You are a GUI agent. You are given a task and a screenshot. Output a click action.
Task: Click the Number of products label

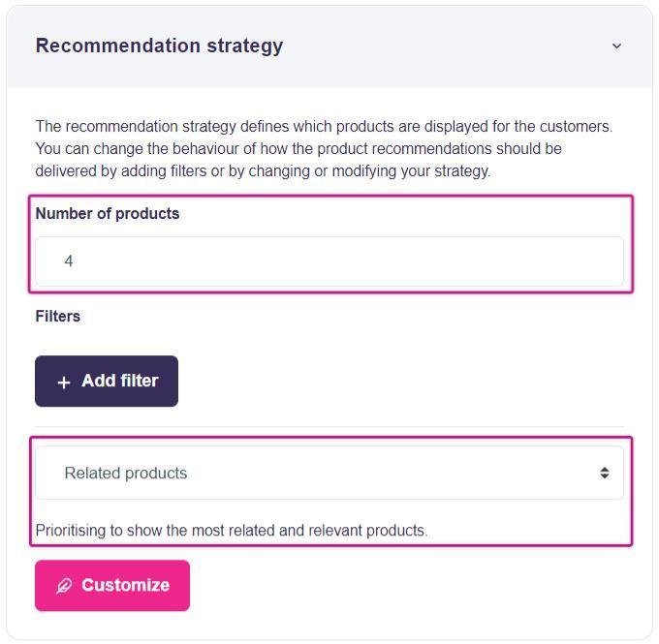(x=108, y=214)
